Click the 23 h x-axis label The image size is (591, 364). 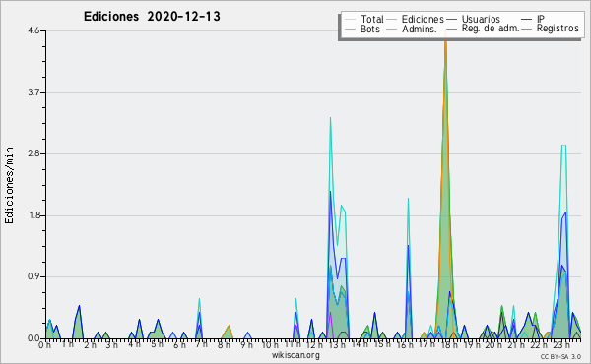pos(560,345)
